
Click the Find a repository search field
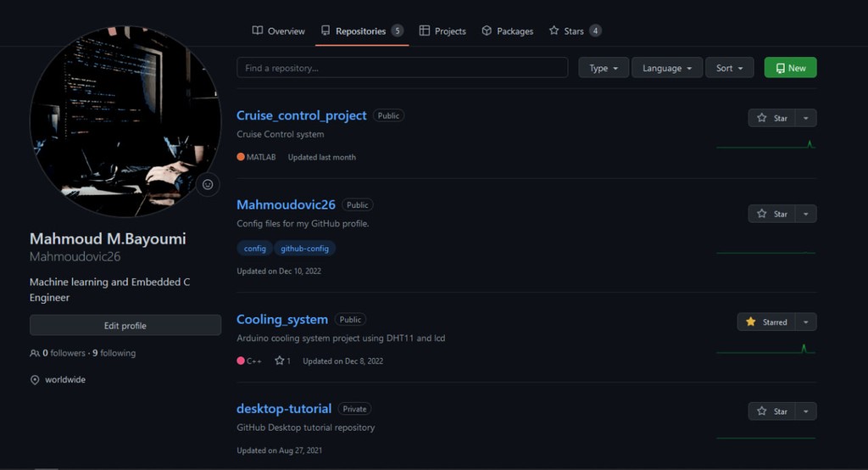point(403,68)
